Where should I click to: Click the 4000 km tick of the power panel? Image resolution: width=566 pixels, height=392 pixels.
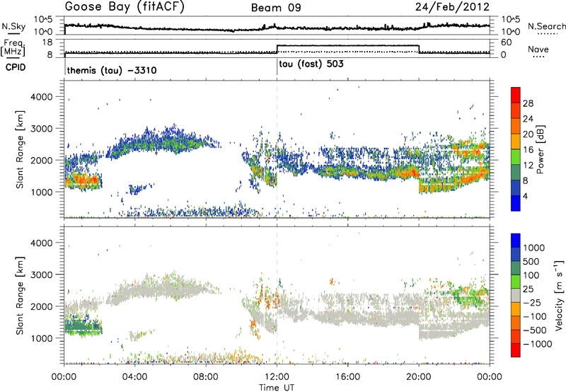click(41, 97)
